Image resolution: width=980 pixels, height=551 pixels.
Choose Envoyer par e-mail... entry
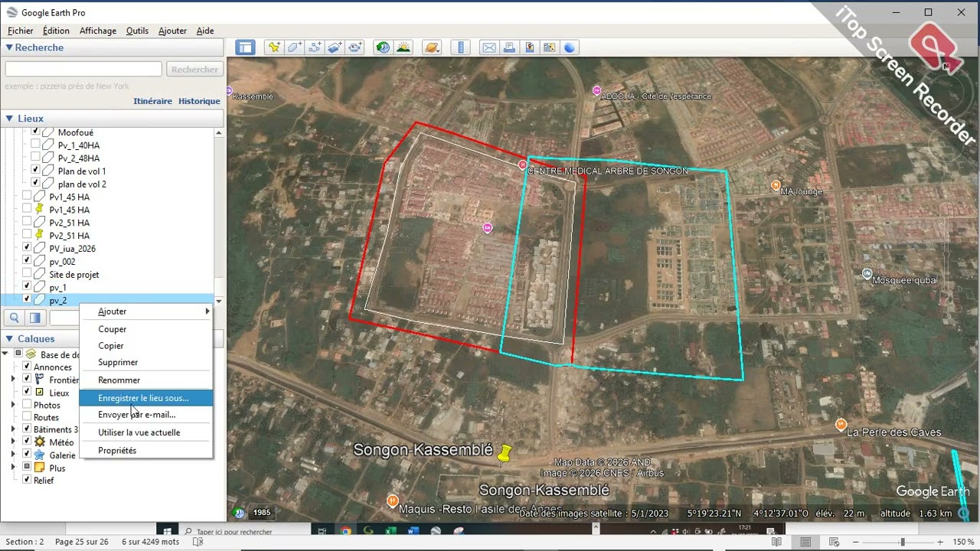coord(145,415)
